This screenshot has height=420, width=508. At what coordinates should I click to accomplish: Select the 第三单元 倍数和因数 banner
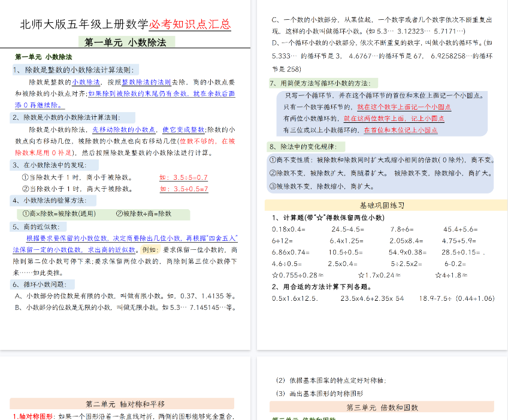click(x=382, y=407)
